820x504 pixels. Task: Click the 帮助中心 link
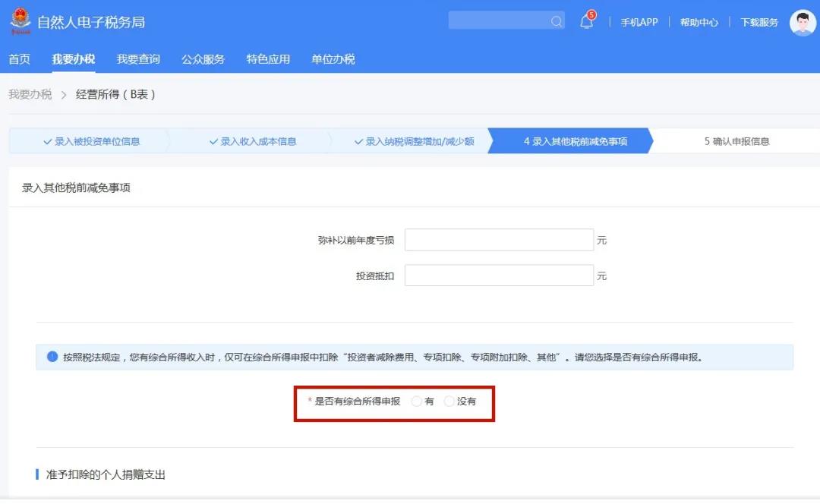pos(699,22)
